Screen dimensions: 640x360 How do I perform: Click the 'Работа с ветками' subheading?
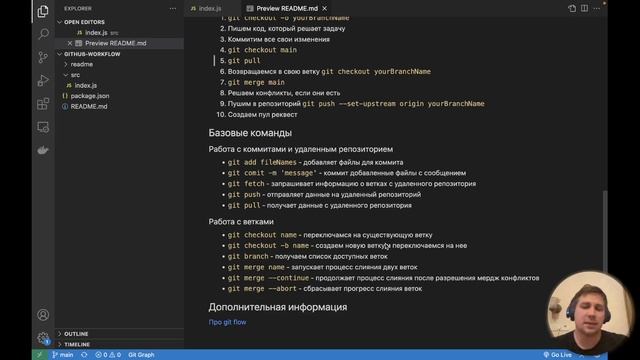(241, 222)
